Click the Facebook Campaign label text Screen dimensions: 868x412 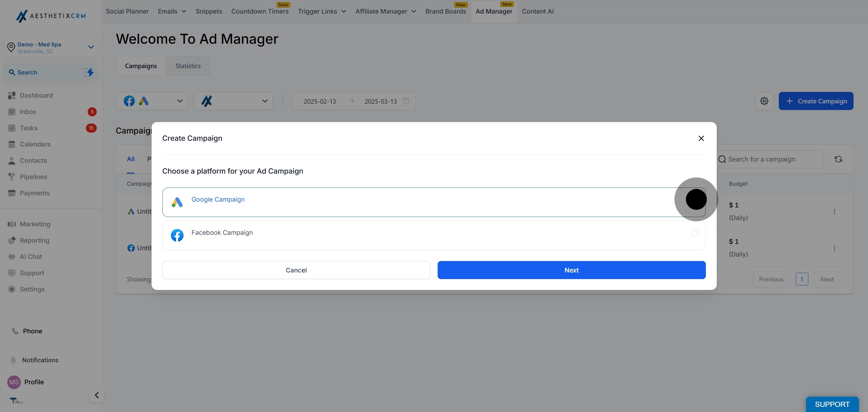(222, 232)
